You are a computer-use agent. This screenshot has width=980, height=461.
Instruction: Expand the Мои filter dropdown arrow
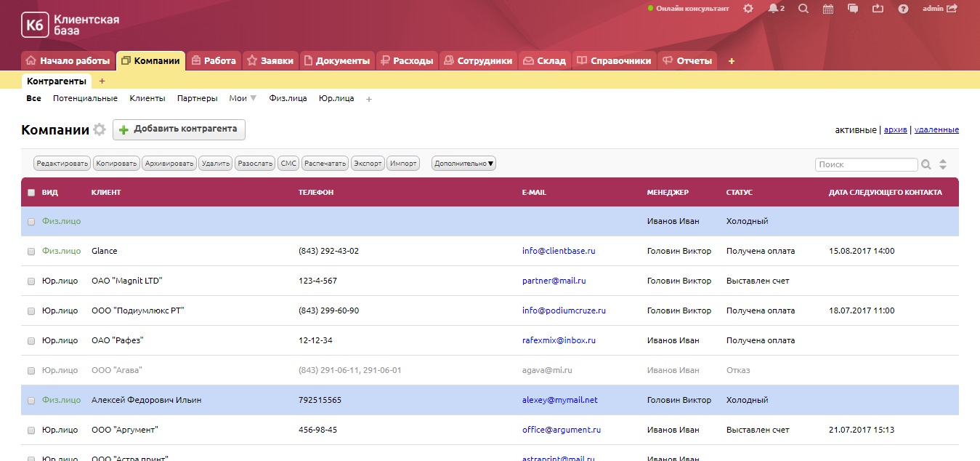254,98
